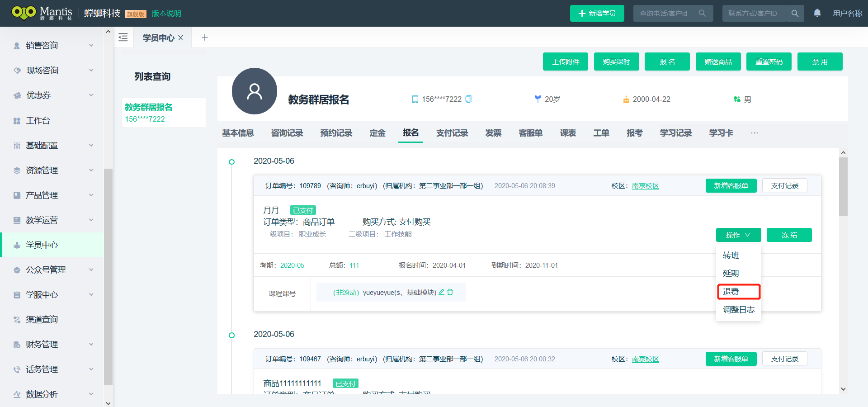The image size is (868, 407).
Task: Click the 新增学员 button
Action: tap(597, 13)
